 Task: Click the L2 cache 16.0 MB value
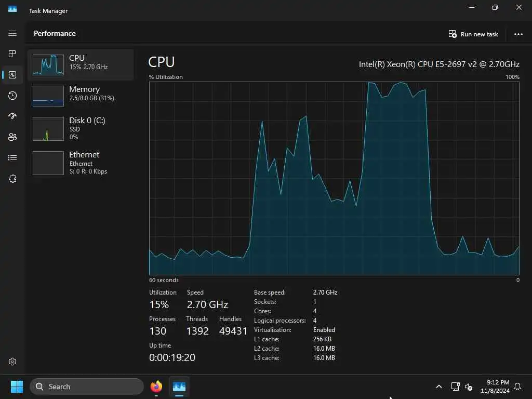(x=324, y=349)
